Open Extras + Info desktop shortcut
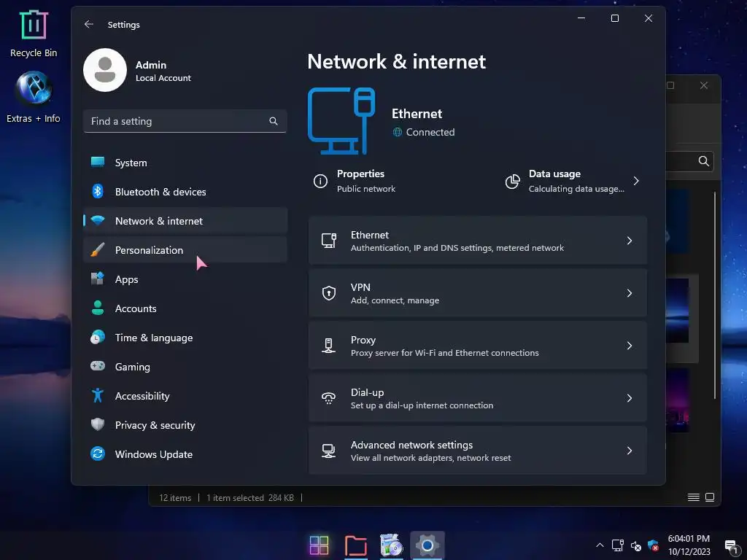747x560 pixels. coord(34,97)
